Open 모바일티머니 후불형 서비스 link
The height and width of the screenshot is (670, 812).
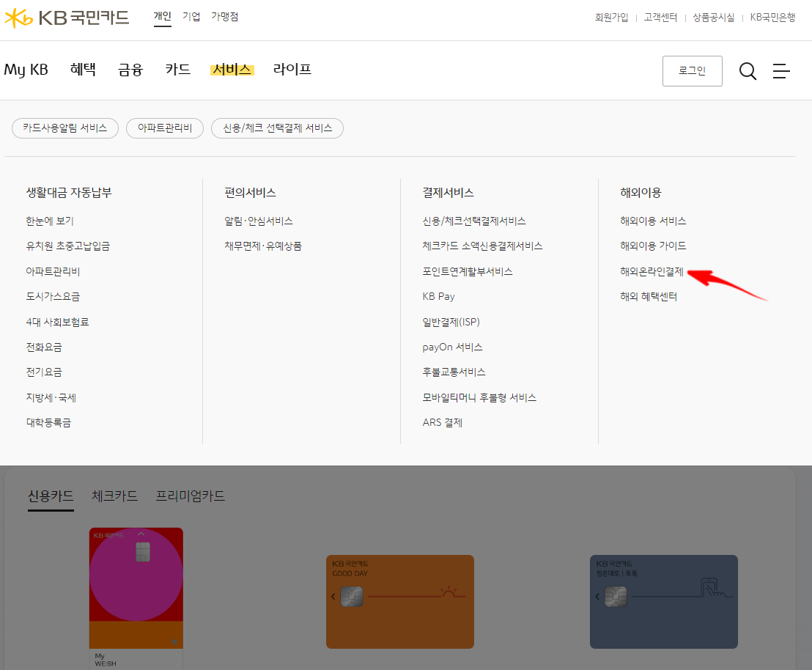(x=479, y=397)
